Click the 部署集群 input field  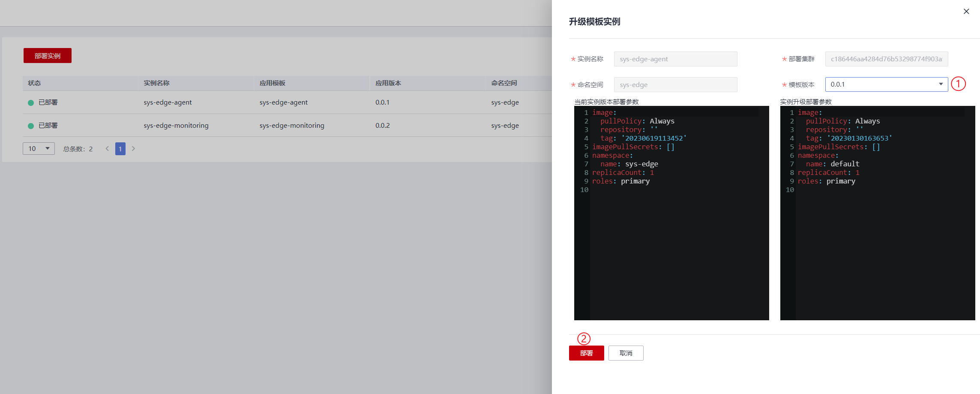[886, 59]
